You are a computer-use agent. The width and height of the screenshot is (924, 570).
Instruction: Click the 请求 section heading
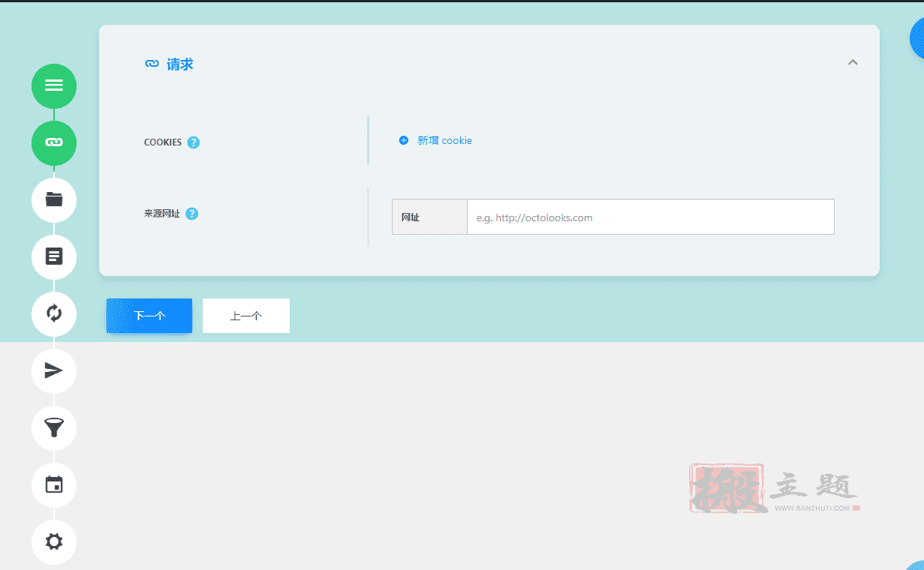180,64
